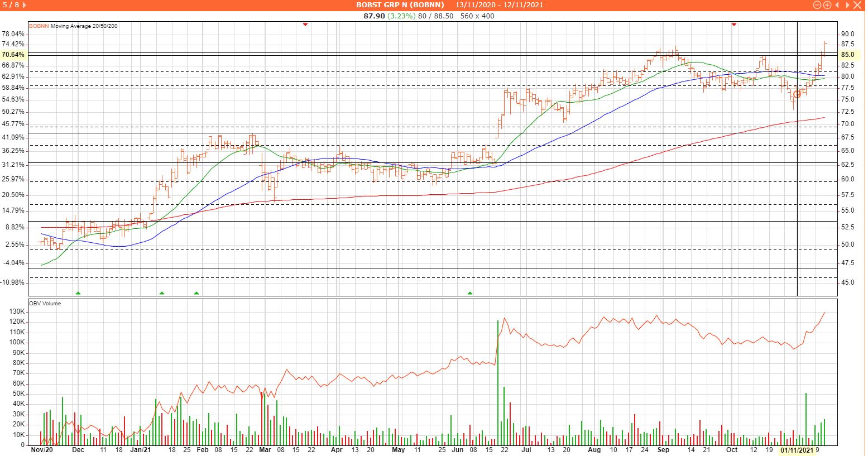Click the date range 13/11/2020 - 12/11/2021
Image resolution: width=868 pixels, height=456 pixels.
click(499, 5)
